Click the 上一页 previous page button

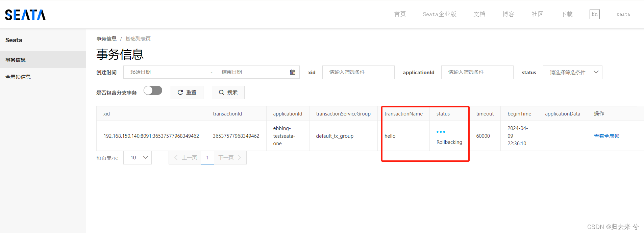pyautogui.click(x=185, y=158)
